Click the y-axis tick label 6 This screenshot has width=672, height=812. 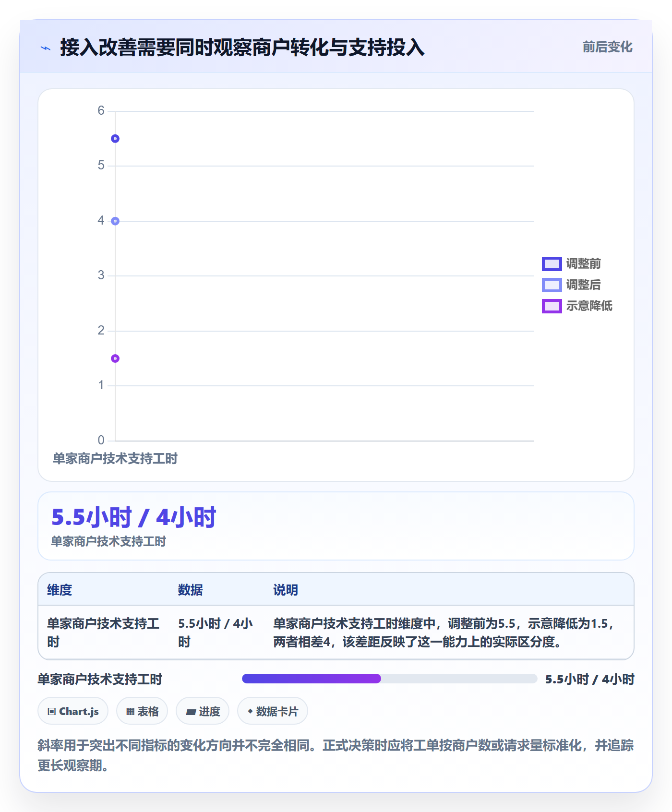coord(101,111)
